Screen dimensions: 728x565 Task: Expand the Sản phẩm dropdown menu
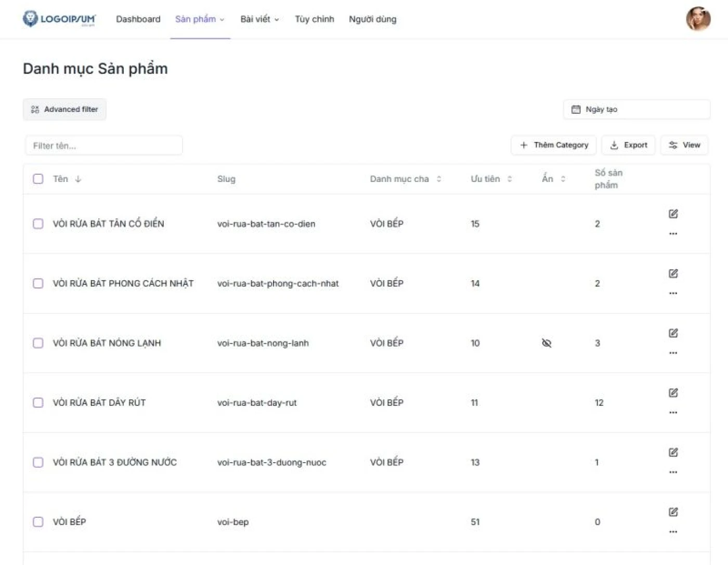coord(200,19)
